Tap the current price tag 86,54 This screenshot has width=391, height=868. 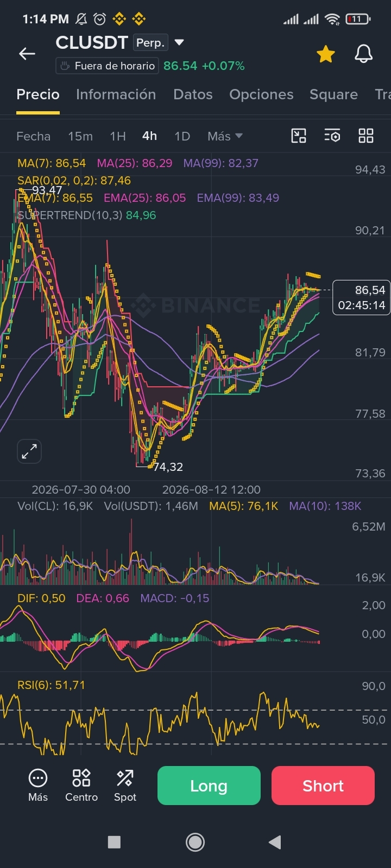[x=362, y=297]
